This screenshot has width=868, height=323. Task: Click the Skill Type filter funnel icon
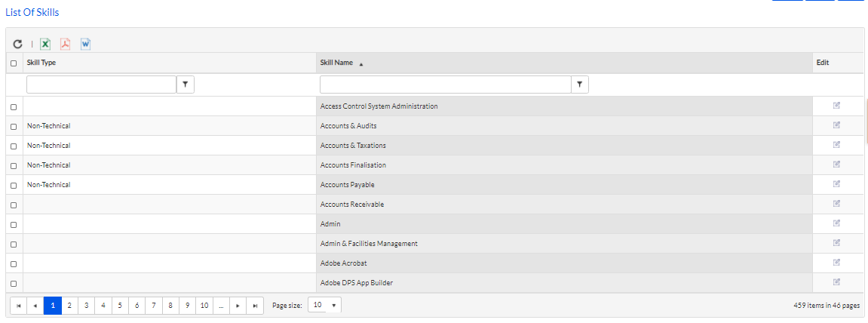186,85
